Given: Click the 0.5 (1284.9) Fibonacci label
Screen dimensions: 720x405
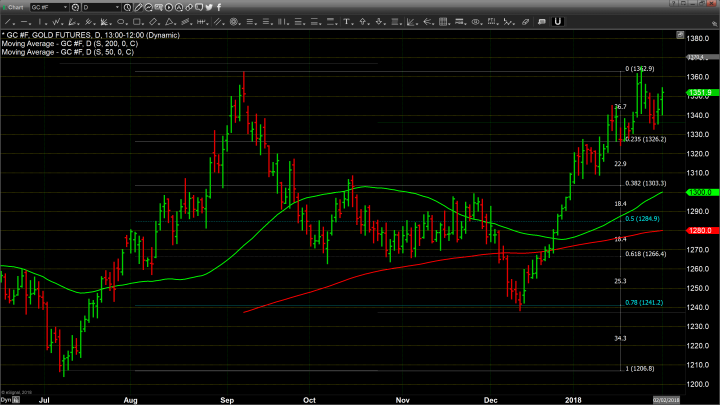Looking at the screenshot, I should click(642, 219).
